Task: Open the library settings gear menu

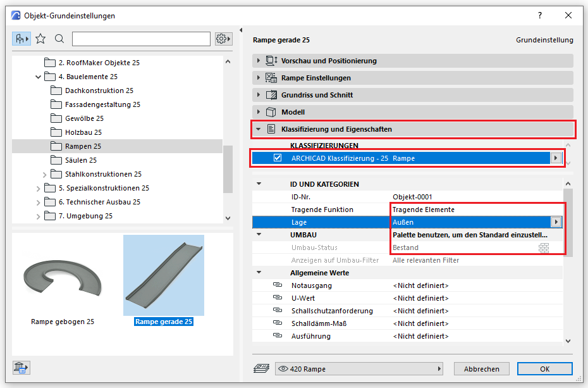Action: [x=223, y=39]
